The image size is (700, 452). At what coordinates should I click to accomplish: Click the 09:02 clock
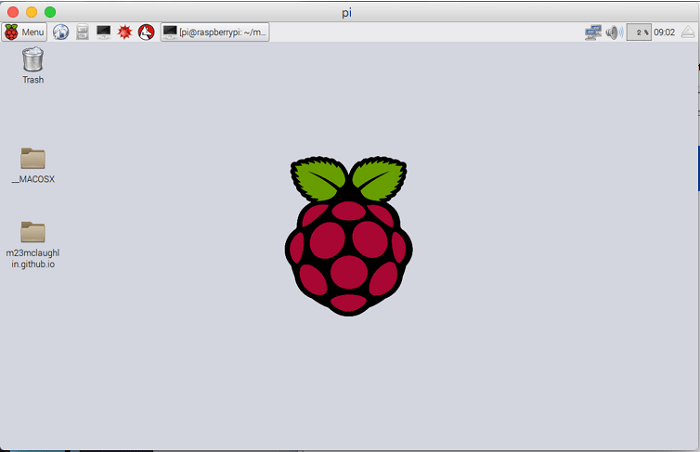(x=664, y=32)
